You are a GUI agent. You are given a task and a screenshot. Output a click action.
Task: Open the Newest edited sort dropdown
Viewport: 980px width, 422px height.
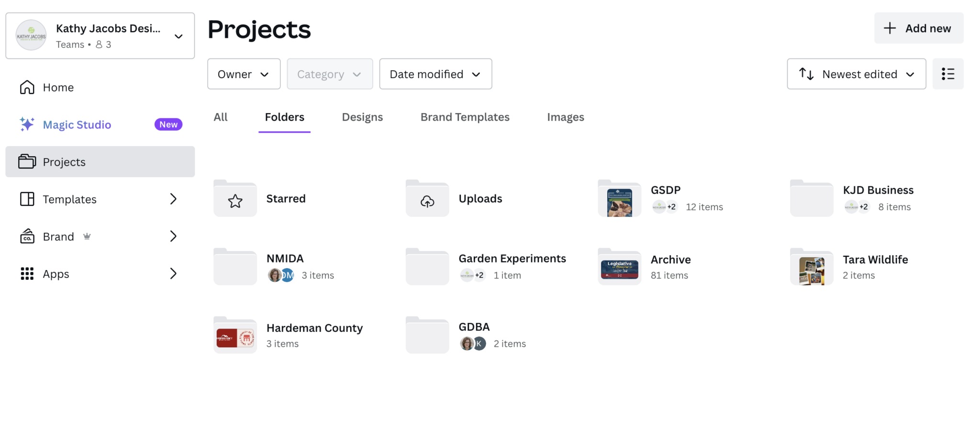coord(856,74)
